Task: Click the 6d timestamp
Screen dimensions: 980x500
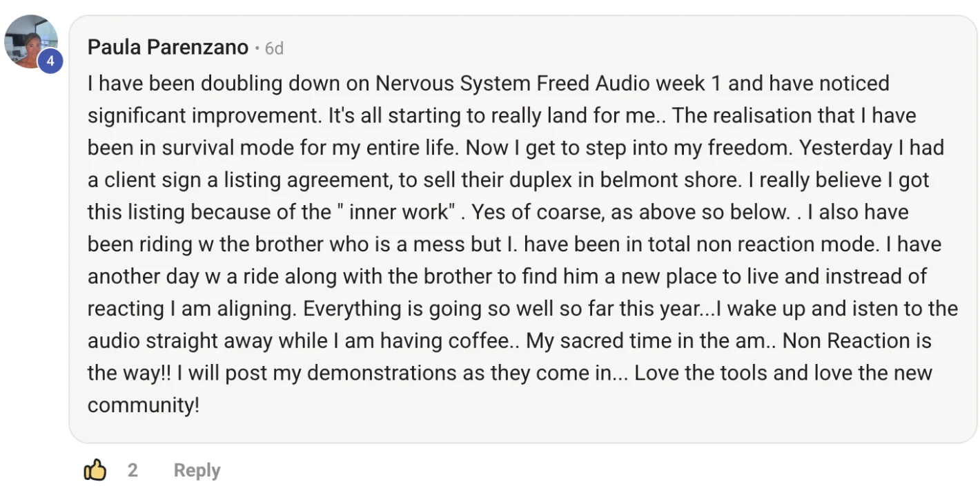Action: pos(274,48)
